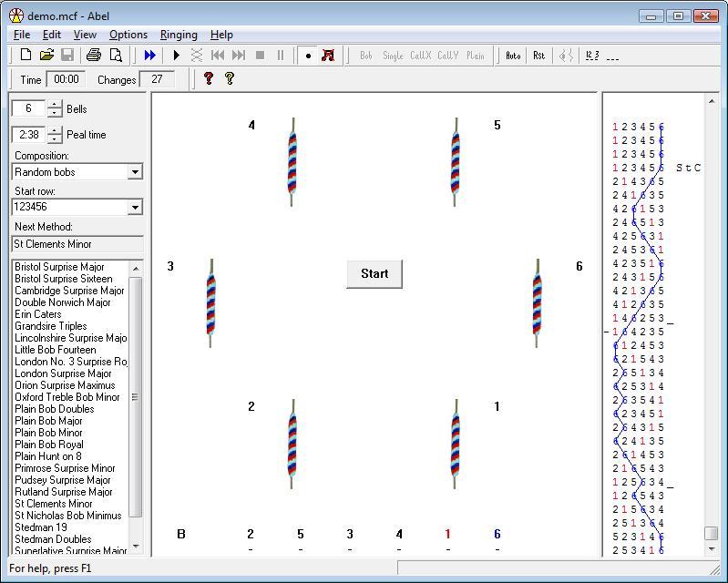The height and width of the screenshot is (583, 728).
Task: Click the Call X toolbar button
Action: tap(421, 56)
